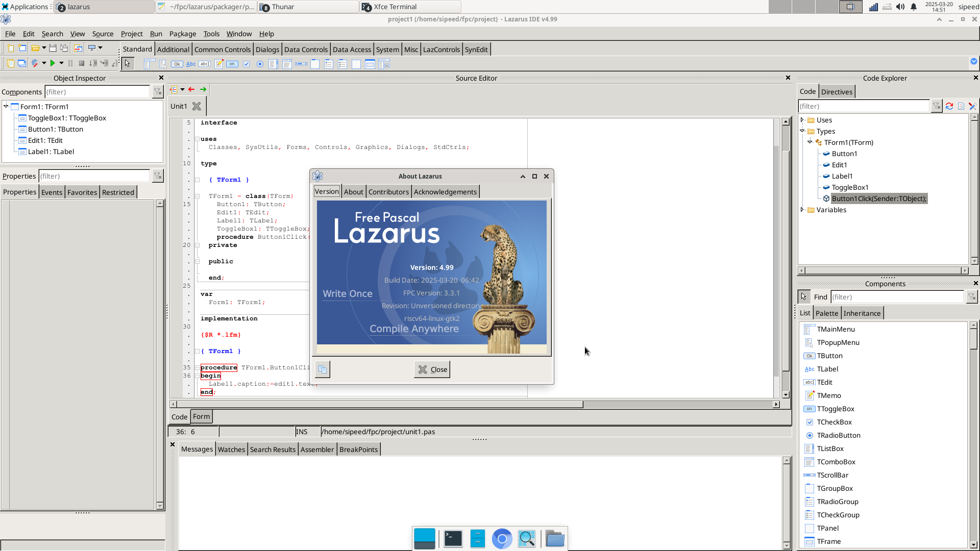Switch to Form view at editor bottom

pyautogui.click(x=201, y=416)
